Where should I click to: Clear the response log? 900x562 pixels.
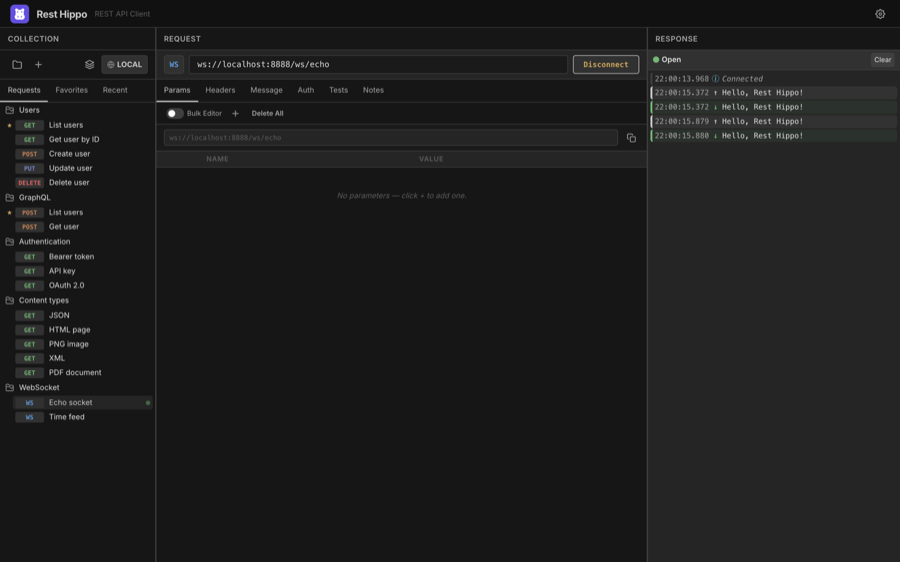[x=882, y=60]
